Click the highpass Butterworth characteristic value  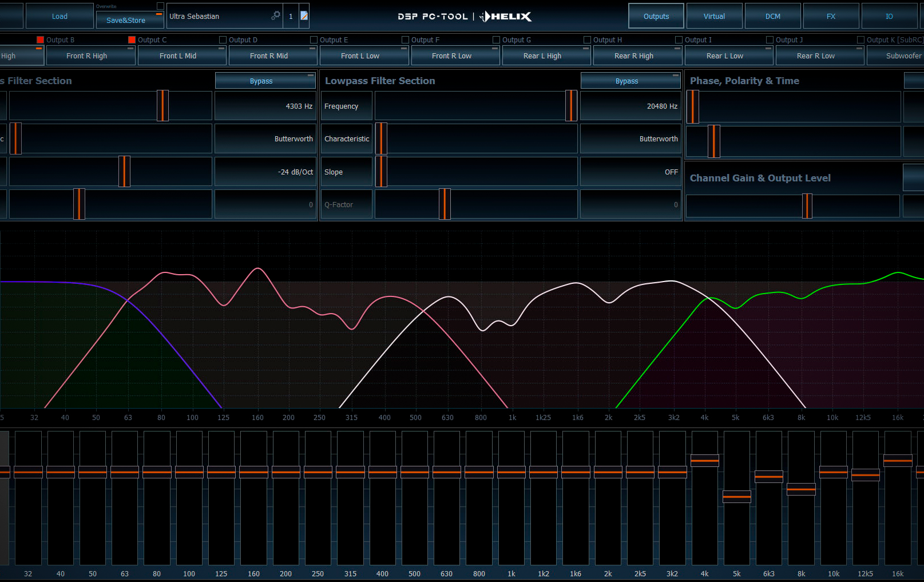pyautogui.click(x=265, y=138)
